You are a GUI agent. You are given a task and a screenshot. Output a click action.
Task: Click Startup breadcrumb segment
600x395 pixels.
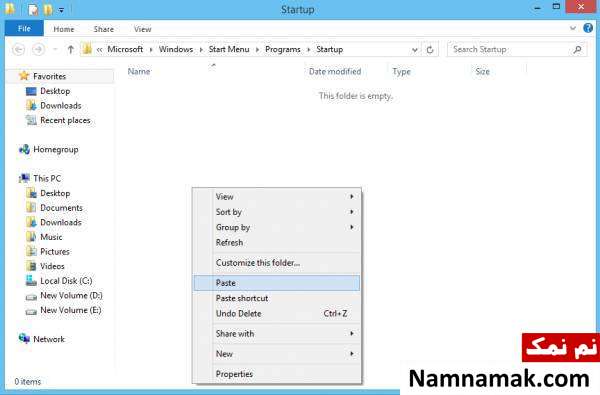click(x=329, y=49)
